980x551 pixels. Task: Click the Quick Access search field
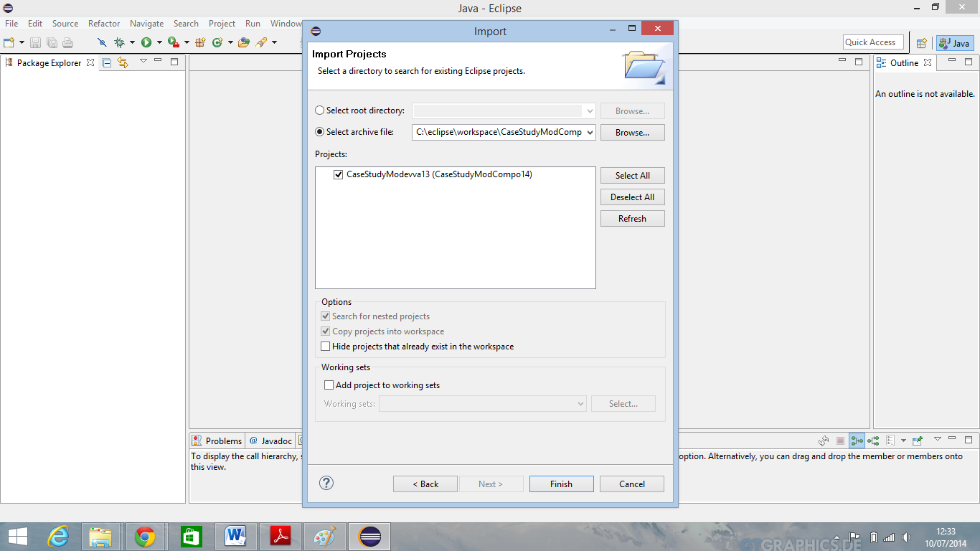point(874,42)
